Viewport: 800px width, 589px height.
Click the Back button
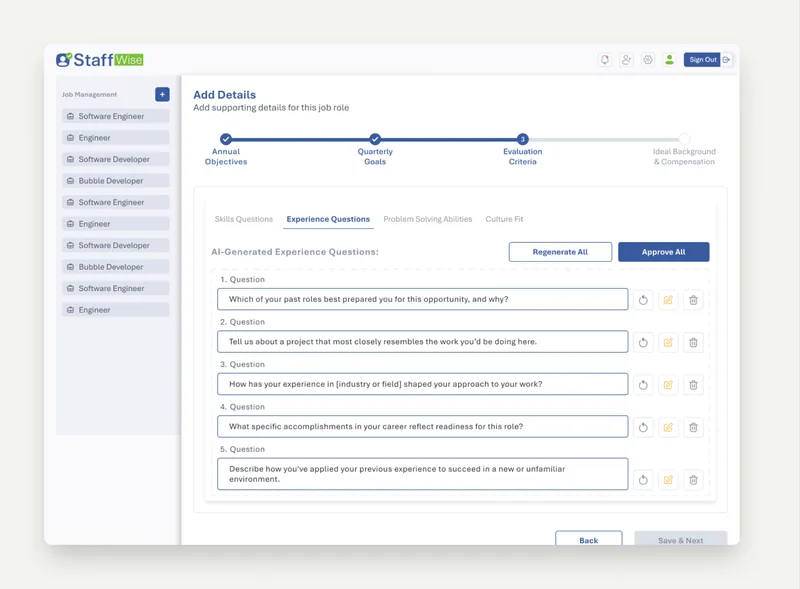tap(589, 539)
